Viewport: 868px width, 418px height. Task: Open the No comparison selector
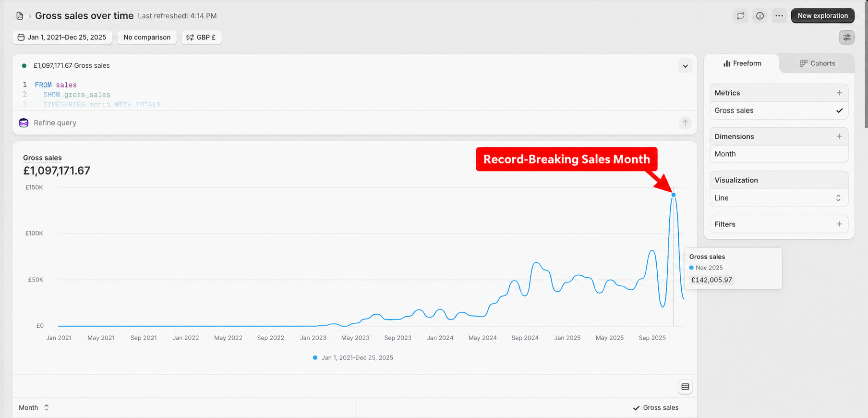coord(147,37)
